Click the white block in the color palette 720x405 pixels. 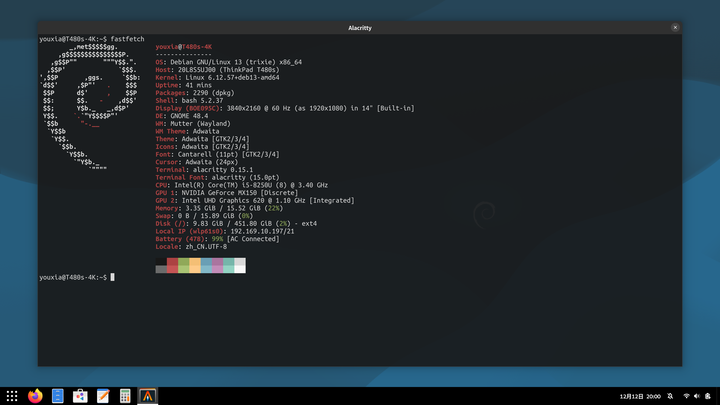coord(240,265)
